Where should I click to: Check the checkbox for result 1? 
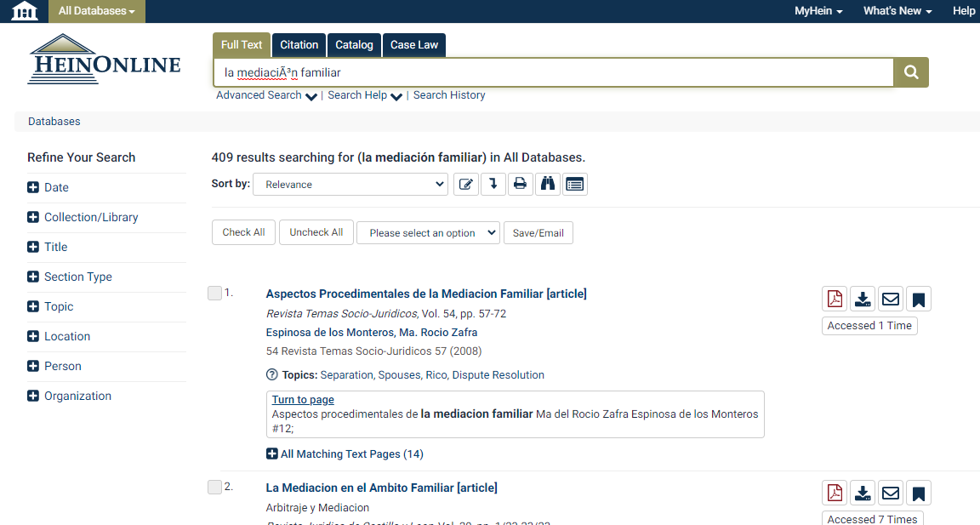coord(214,294)
